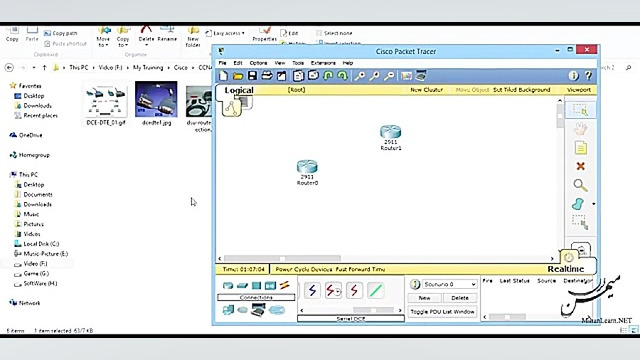The width and height of the screenshot is (640, 360).
Task: Click the Zoom In magnifier icon
Action: coord(359,76)
